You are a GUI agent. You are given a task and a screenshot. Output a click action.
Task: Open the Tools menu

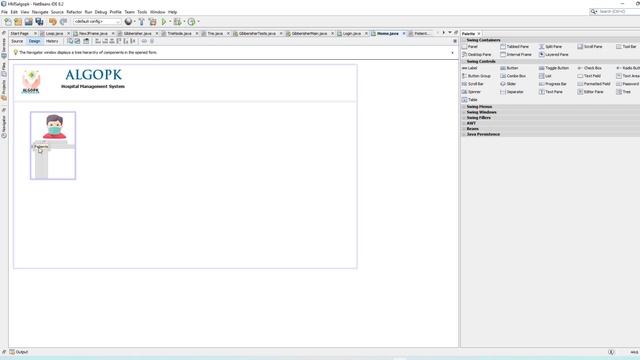142,12
